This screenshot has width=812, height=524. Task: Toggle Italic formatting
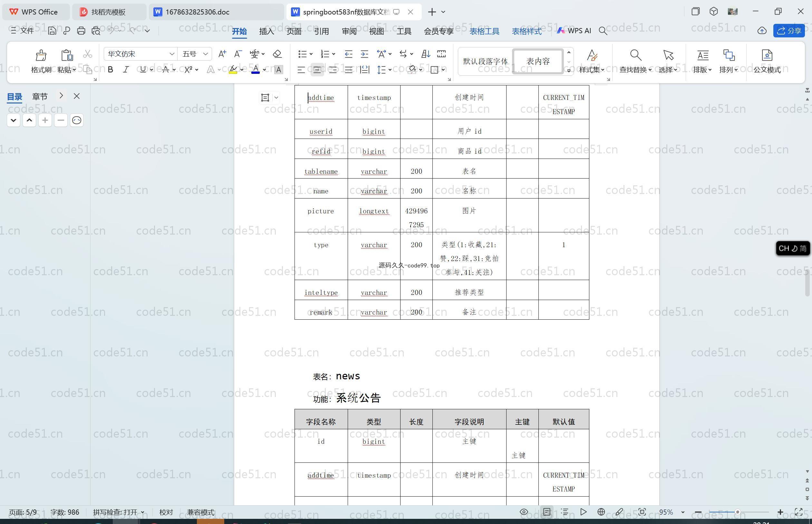coord(126,69)
